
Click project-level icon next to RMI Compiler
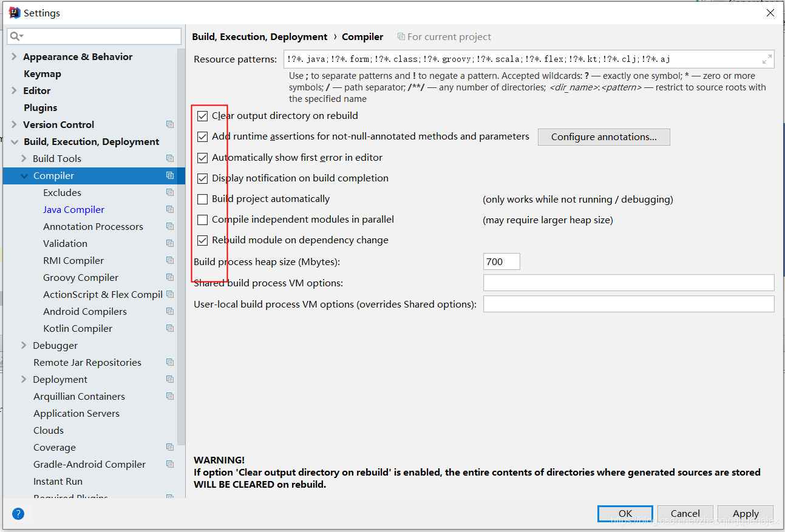click(x=170, y=260)
